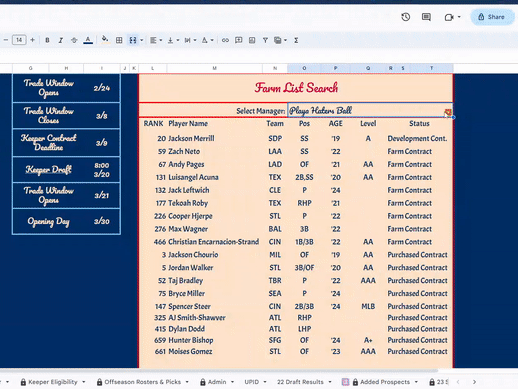Select column header T

[x=431, y=68]
